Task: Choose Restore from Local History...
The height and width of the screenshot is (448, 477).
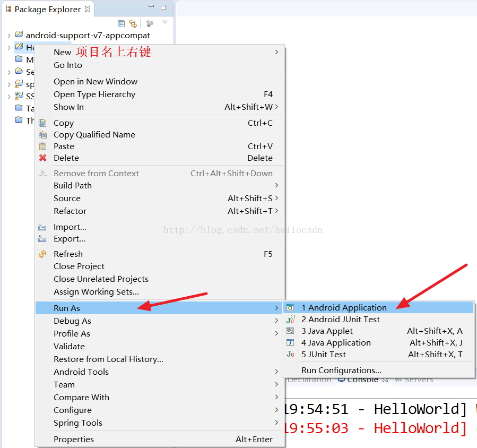Action: [x=160, y=359]
